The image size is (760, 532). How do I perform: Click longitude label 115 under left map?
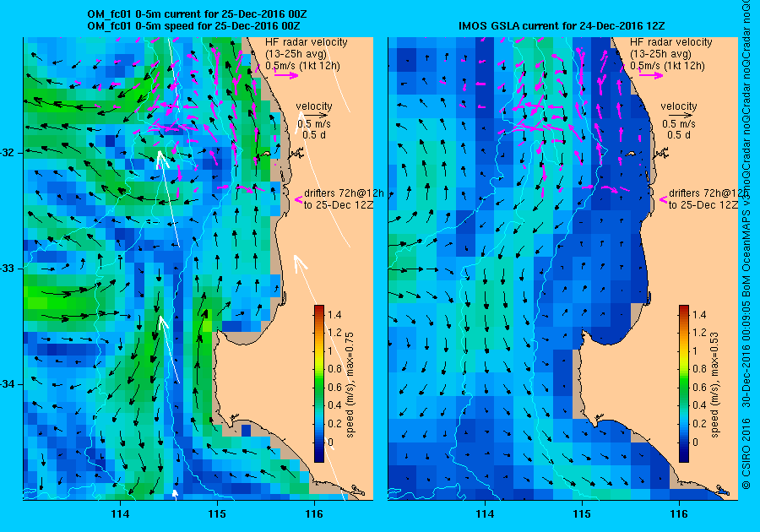click(217, 514)
